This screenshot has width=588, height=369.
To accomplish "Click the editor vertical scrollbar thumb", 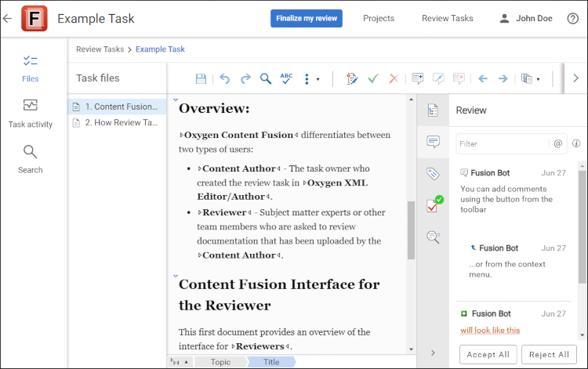I will coord(411,230).
